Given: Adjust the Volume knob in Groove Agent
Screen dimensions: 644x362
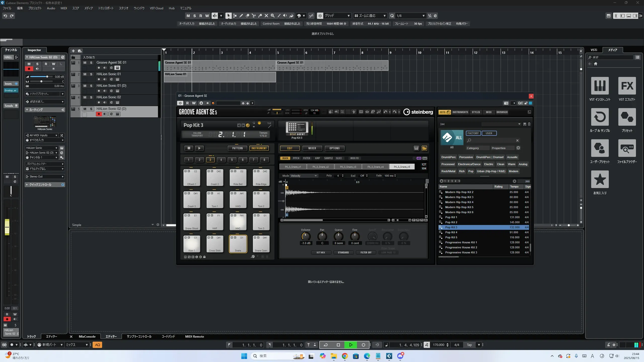Looking at the screenshot, I should pos(306,236).
